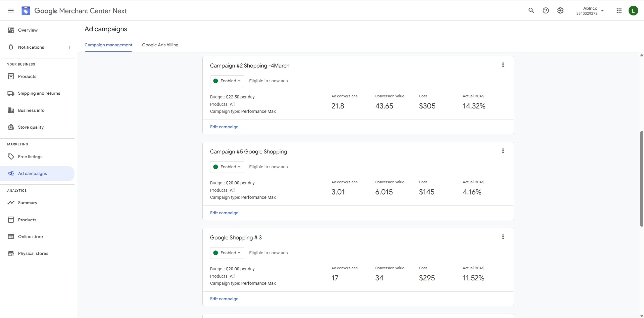The height and width of the screenshot is (318, 644).
Task: Click the Online store icon
Action: pyautogui.click(x=11, y=236)
